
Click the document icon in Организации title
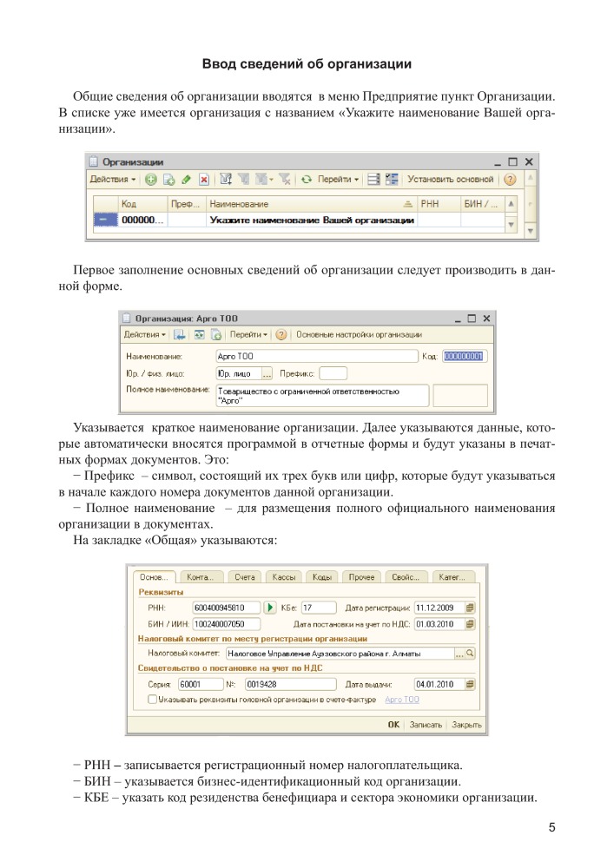(94, 161)
